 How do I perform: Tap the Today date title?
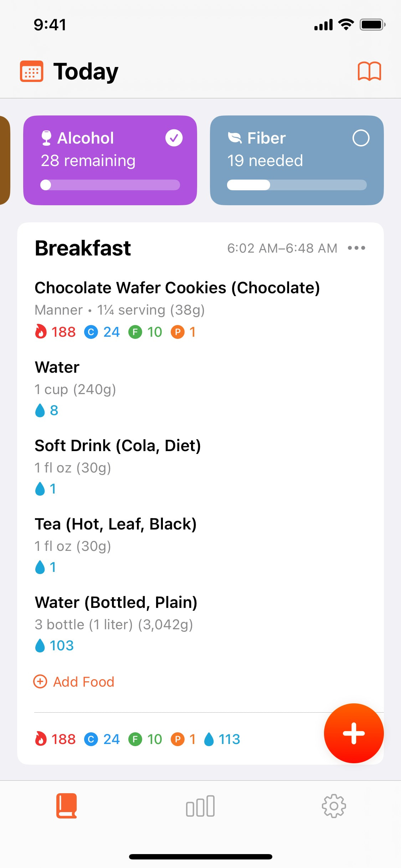point(86,72)
